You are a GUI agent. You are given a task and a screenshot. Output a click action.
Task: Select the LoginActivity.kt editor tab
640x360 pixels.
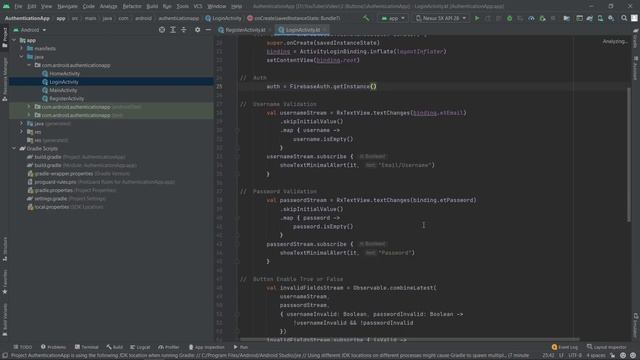pos(302,30)
